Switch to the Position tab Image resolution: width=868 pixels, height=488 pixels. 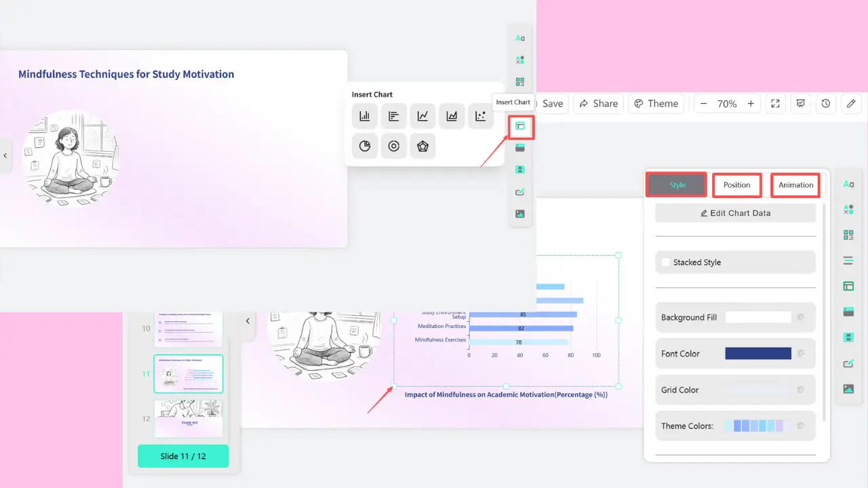coord(736,184)
